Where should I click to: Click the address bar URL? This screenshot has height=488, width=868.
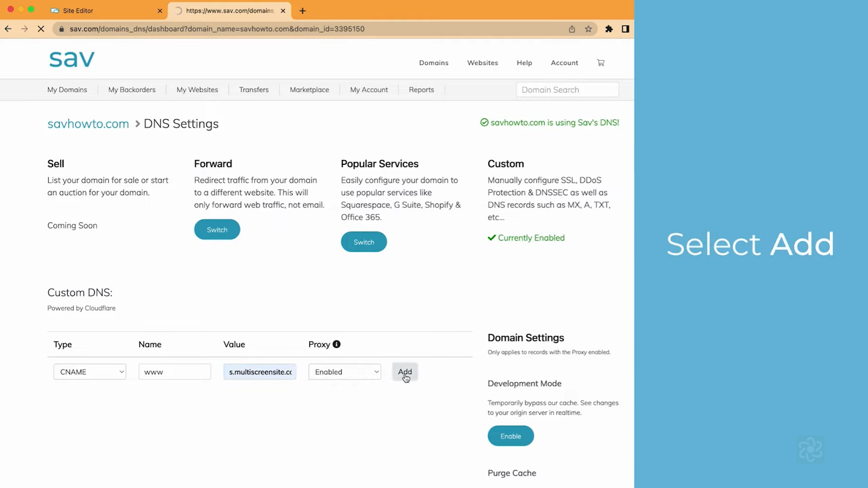point(217,29)
